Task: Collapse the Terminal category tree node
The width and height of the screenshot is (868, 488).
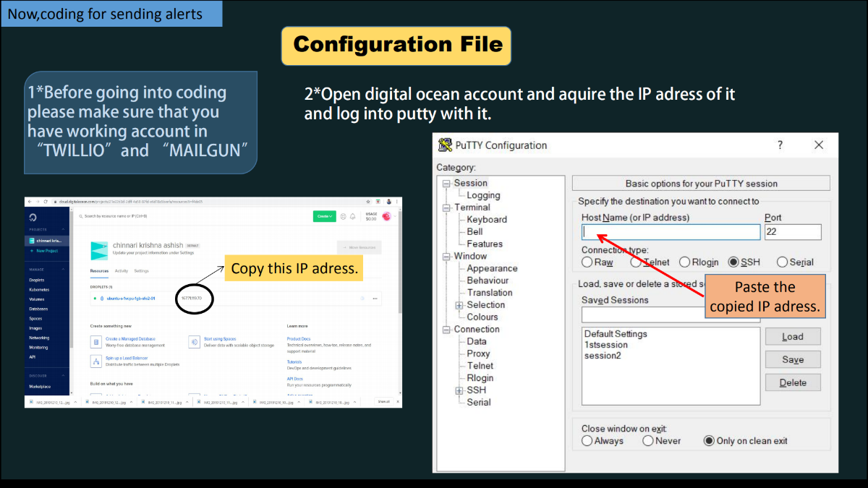Action: click(x=446, y=207)
